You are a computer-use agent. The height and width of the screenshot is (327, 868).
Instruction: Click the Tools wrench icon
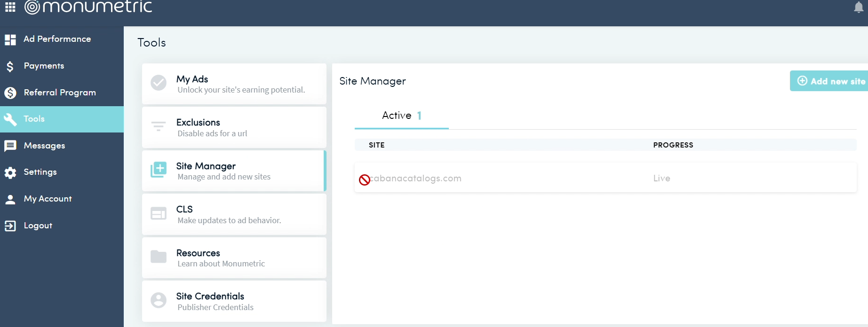click(x=10, y=119)
